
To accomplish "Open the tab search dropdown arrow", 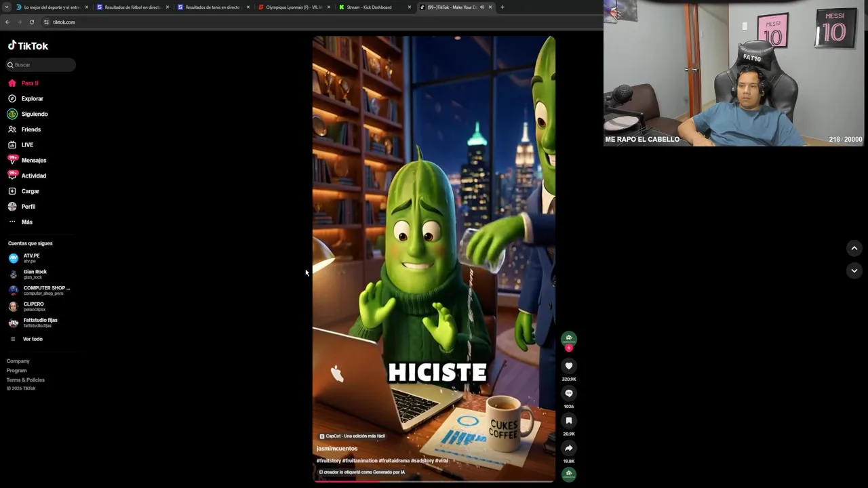I will pyautogui.click(x=5, y=7).
